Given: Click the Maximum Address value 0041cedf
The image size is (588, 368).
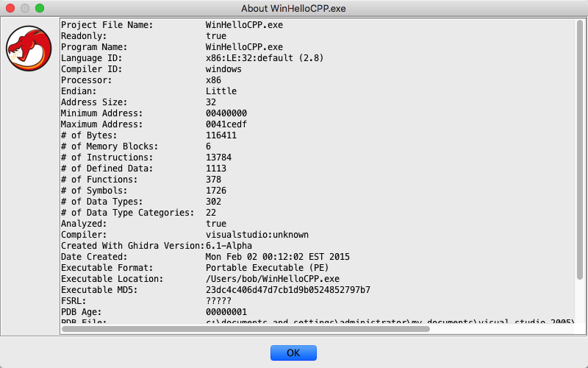Looking at the screenshot, I should click(226, 124).
